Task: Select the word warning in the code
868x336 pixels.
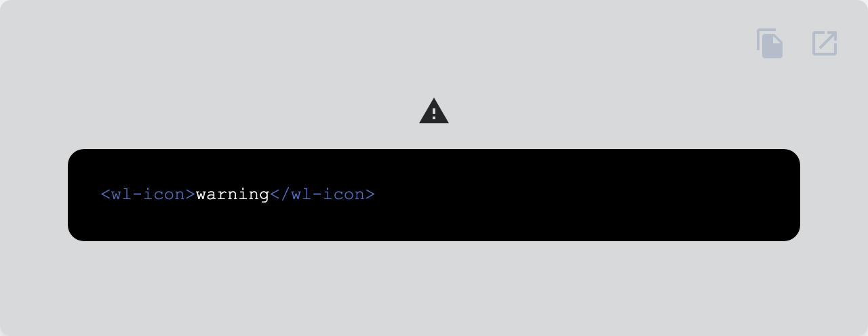Action: [x=233, y=194]
